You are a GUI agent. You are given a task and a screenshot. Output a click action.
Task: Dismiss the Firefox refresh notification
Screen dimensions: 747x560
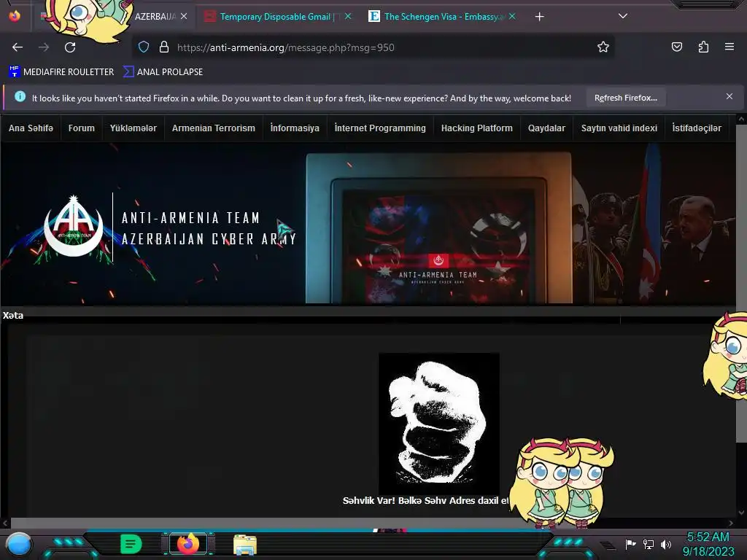(x=729, y=97)
